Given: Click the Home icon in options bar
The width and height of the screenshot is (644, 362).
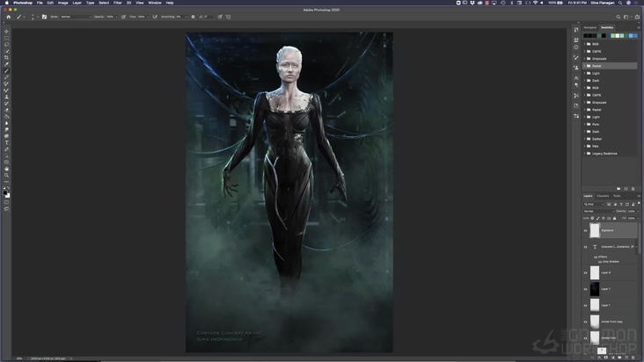Looking at the screenshot, I should pyautogui.click(x=8, y=17).
